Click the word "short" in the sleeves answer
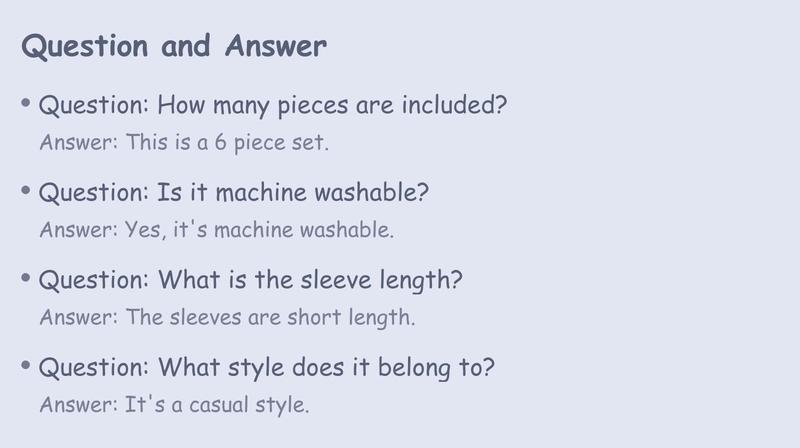 (314, 317)
